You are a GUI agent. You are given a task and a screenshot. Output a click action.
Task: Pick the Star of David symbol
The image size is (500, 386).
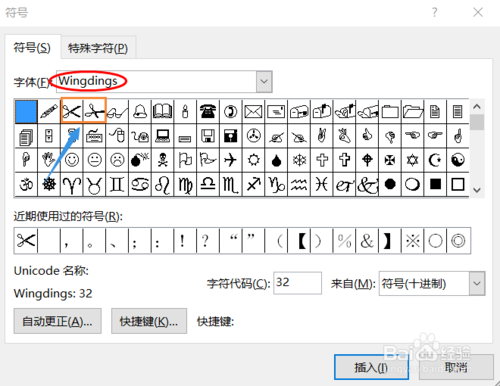coord(412,160)
